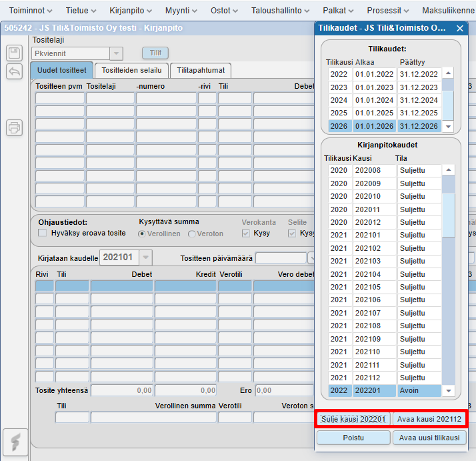Click the lightning bolt icon at bottom left
The width and height of the screenshot is (476, 461).
[15, 442]
